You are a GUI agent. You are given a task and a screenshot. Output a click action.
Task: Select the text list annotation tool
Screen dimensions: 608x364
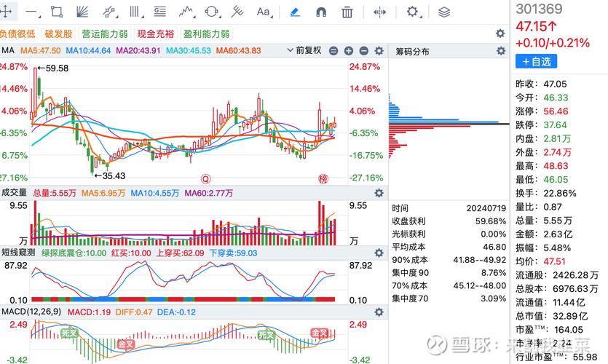click(159, 12)
